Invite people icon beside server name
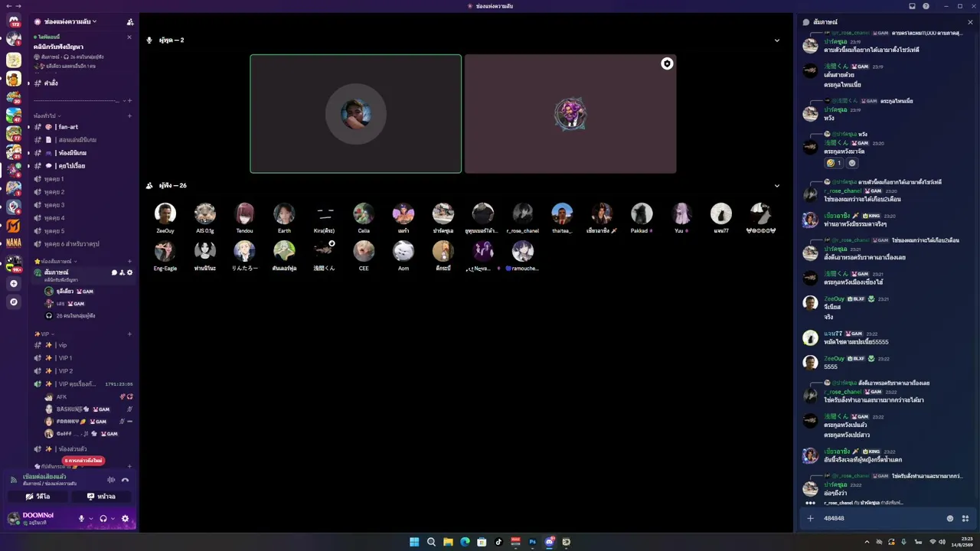980x551 pixels. 130,22
